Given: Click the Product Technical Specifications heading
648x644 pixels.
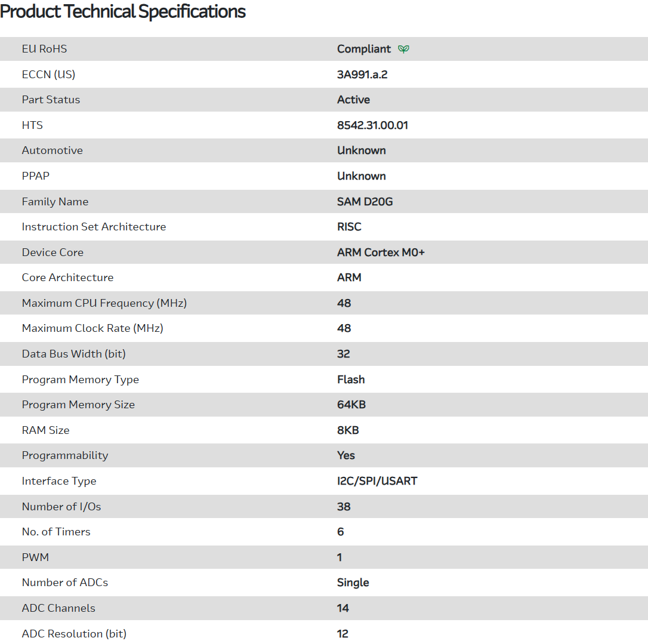Looking at the screenshot, I should [123, 11].
